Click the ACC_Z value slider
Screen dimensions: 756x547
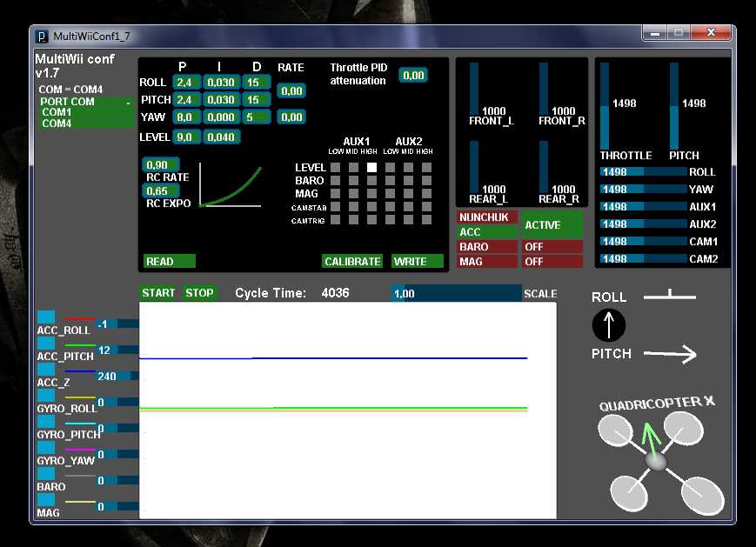point(117,376)
